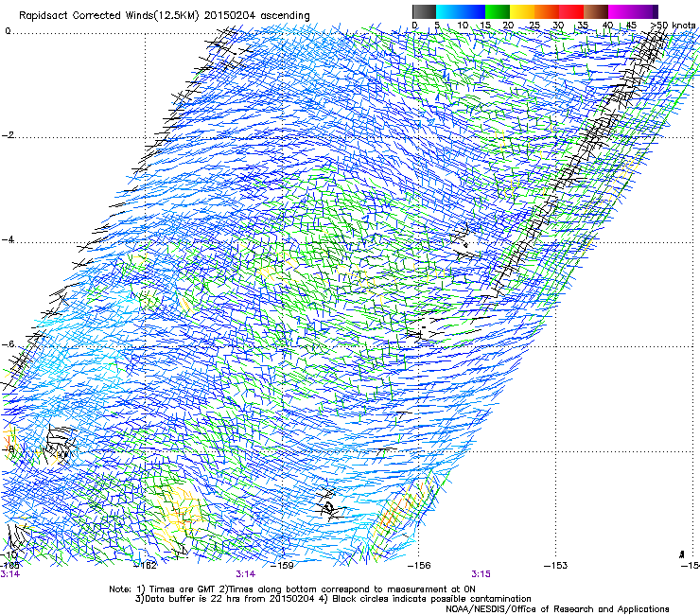
Task: Click the 'NOAA/NESDIS/Office of Research and Applications' credit
Action: pos(557,609)
